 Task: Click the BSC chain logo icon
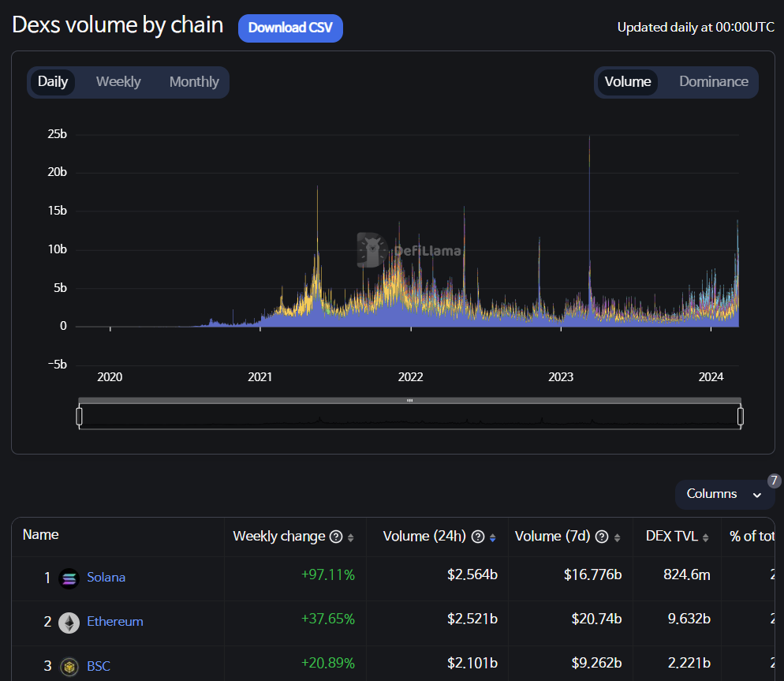pyautogui.click(x=69, y=666)
